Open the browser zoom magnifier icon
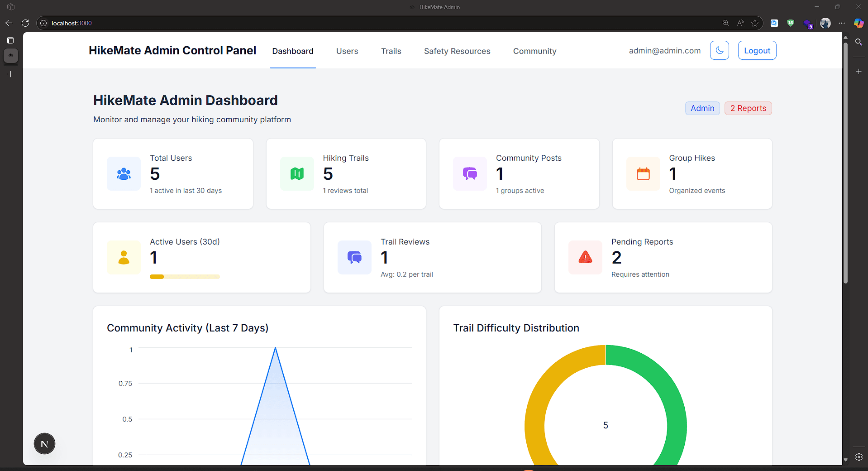The image size is (868, 471). click(725, 23)
